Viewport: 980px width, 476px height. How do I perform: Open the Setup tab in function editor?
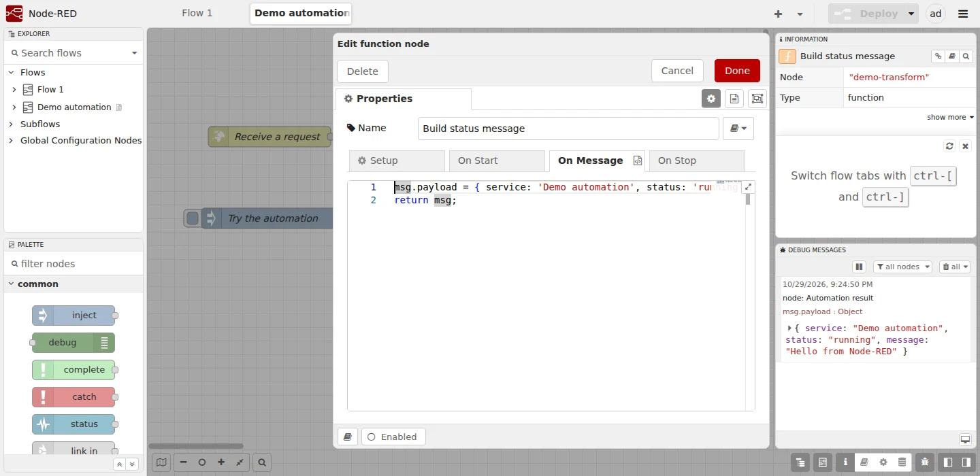397,160
